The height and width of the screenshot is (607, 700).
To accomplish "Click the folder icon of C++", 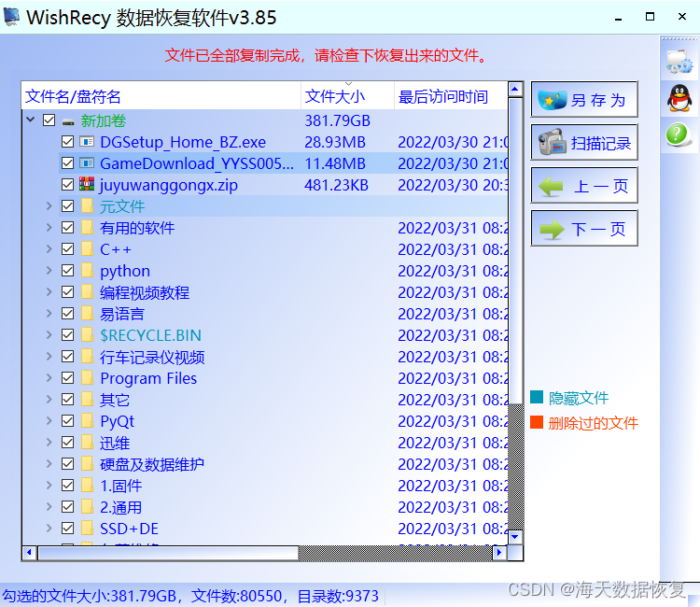I will (87, 249).
